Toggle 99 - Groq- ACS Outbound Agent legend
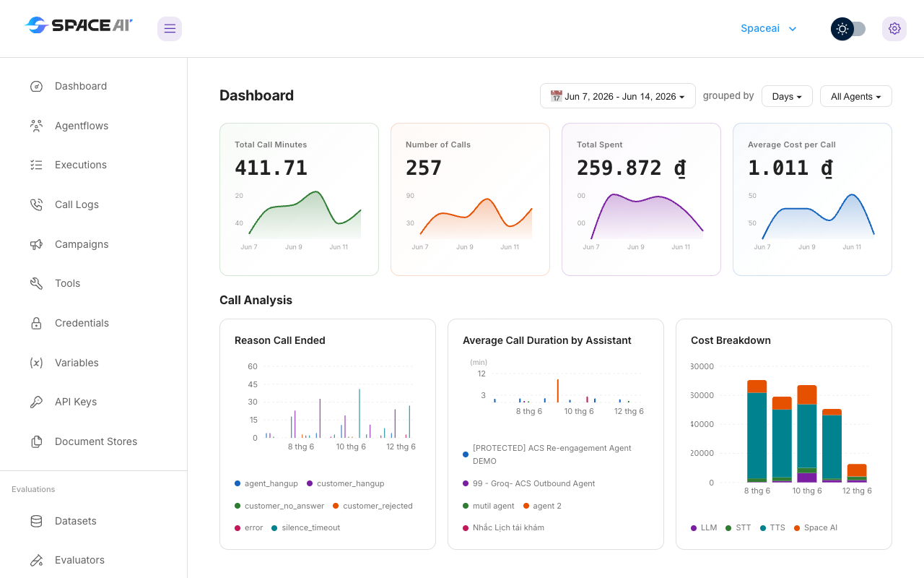 pos(529,483)
